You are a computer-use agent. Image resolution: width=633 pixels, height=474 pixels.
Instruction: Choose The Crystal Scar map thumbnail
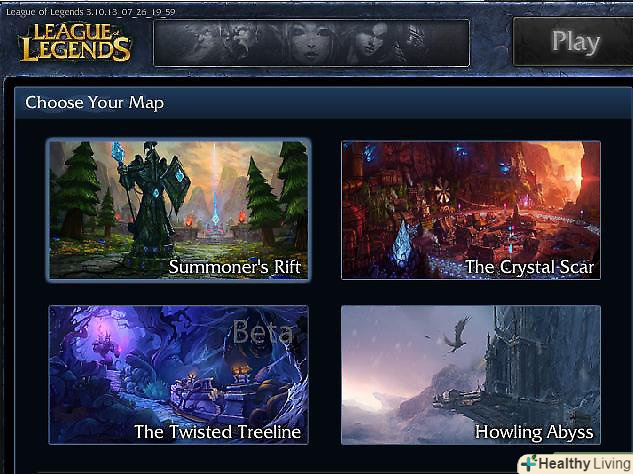[471, 210]
